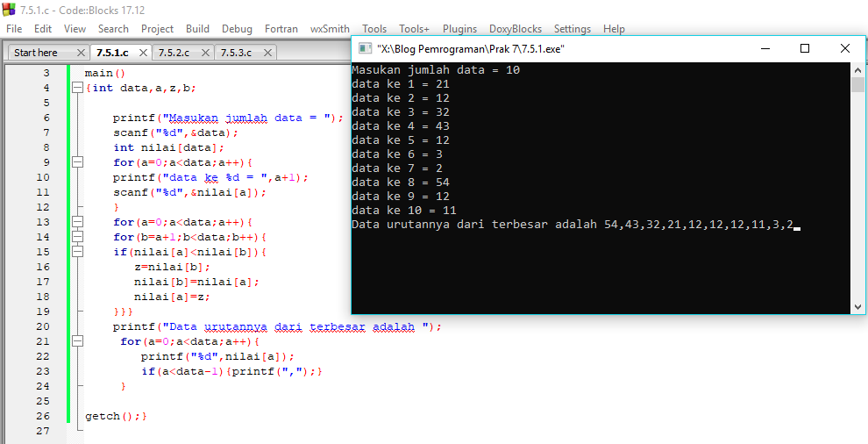
Task: Open the Project menu
Action: (x=157, y=29)
